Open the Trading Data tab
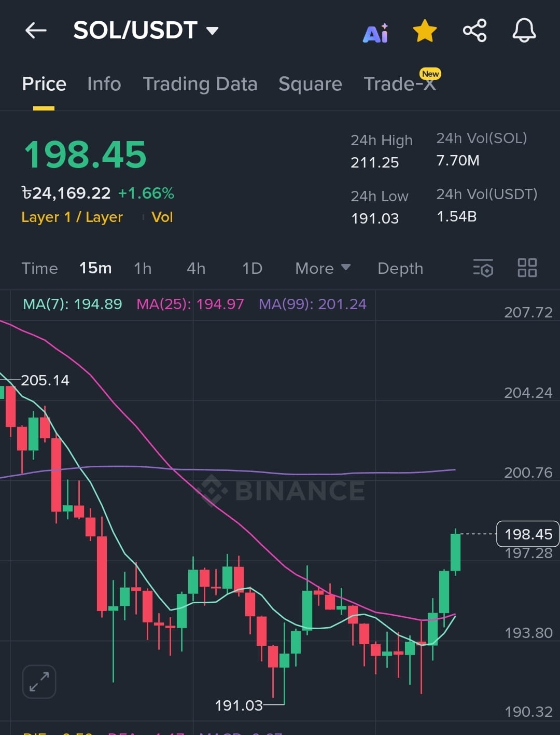This screenshot has width=560, height=735. (200, 84)
